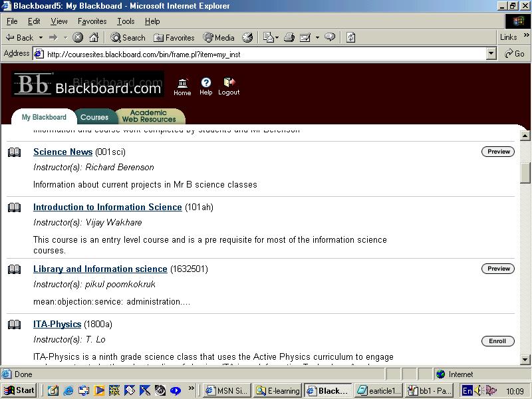532x399 pixels.
Task: Switch to the Courses tab
Action: [x=94, y=117]
